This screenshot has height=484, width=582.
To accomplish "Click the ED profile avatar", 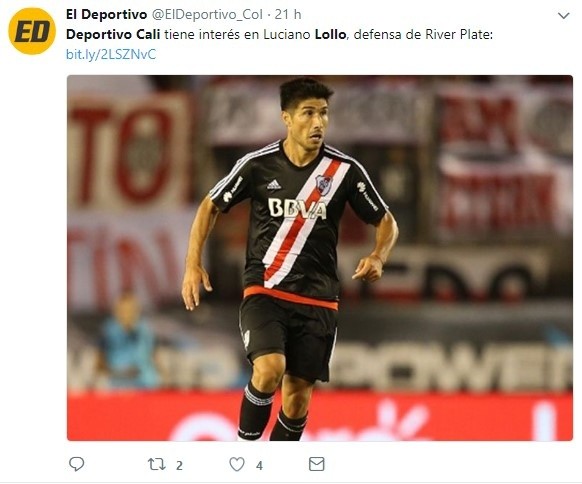I will click(32, 31).
